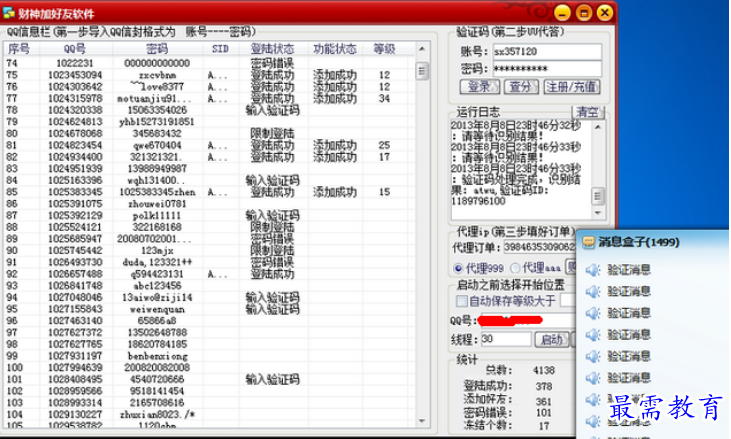Sort by 序号 column header

click(19, 48)
